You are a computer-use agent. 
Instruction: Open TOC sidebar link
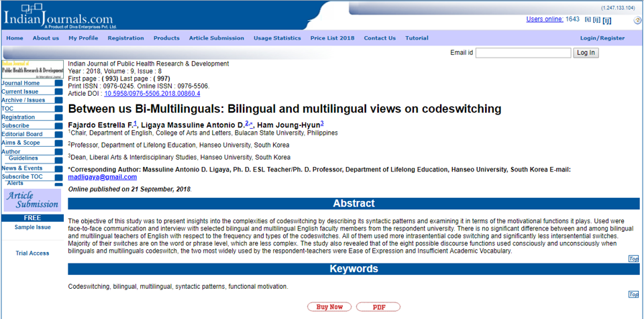[x=7, y=109]
